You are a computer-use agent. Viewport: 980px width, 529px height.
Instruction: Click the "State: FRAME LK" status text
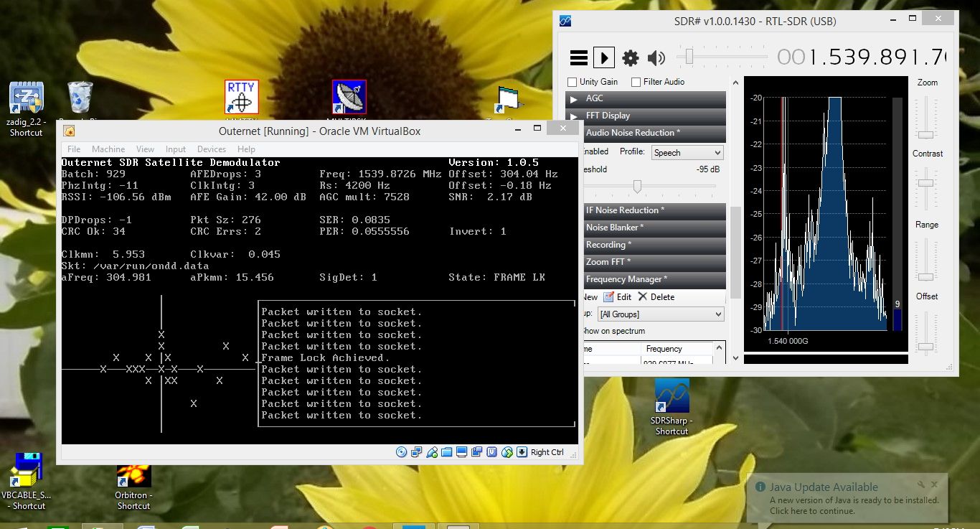click(x=496, y=277)
